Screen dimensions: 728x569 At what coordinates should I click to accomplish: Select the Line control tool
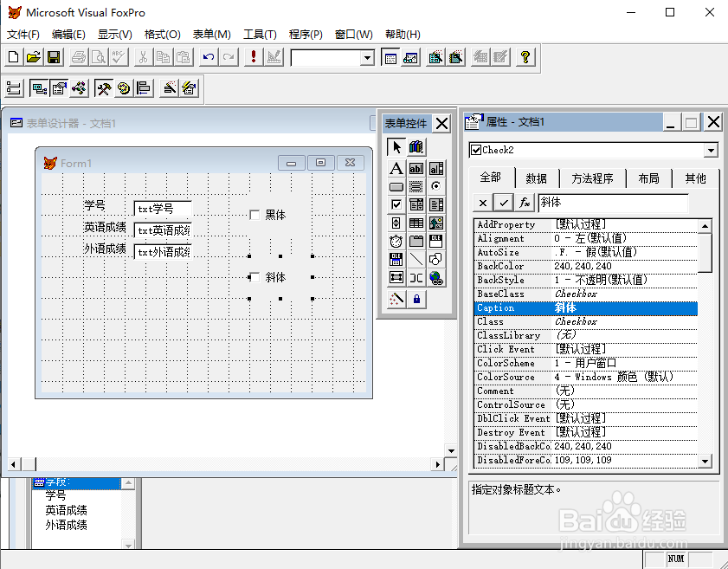(416, 259)
